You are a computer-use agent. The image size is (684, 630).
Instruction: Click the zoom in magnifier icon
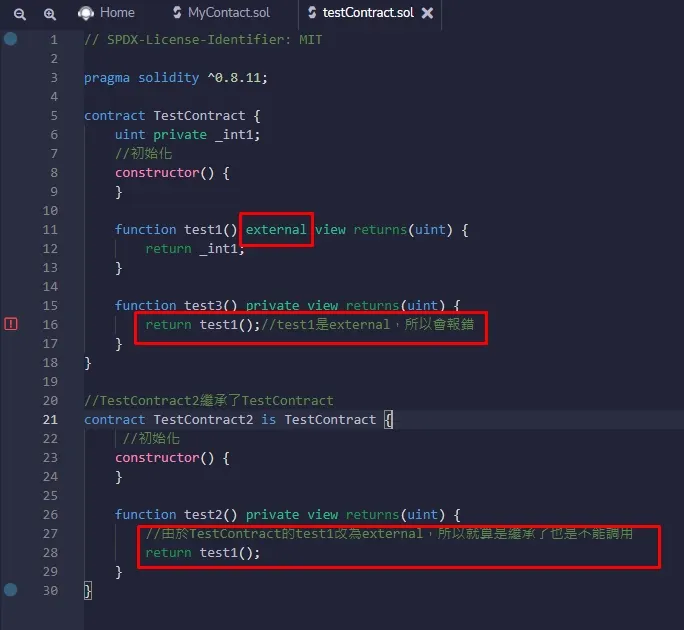[50, 14]
